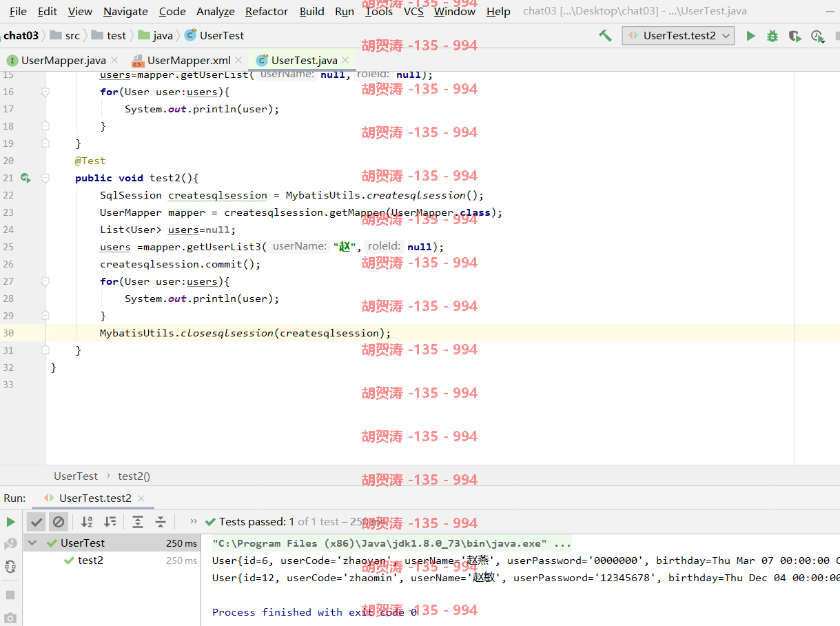
Task: Open the Tools menu
Action: [x=379, y=11]
